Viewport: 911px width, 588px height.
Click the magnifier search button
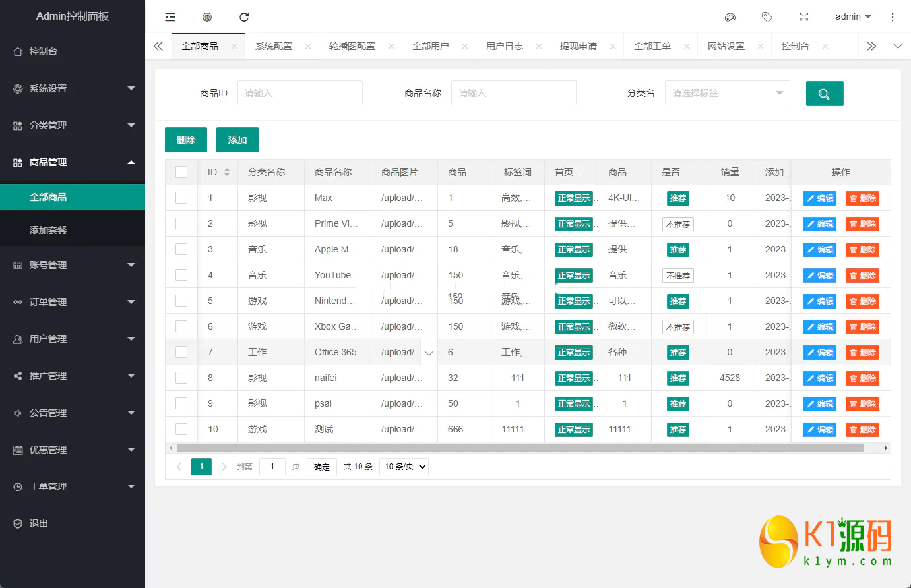click(x=824, y=94)
